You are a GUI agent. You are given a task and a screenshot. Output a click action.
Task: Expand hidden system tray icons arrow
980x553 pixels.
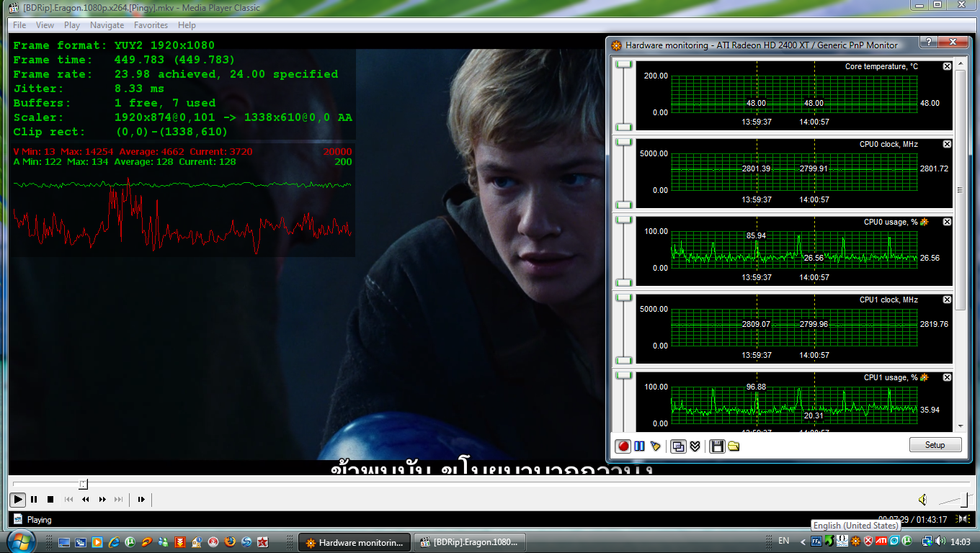pyautogui.click(x=803, y=541)
